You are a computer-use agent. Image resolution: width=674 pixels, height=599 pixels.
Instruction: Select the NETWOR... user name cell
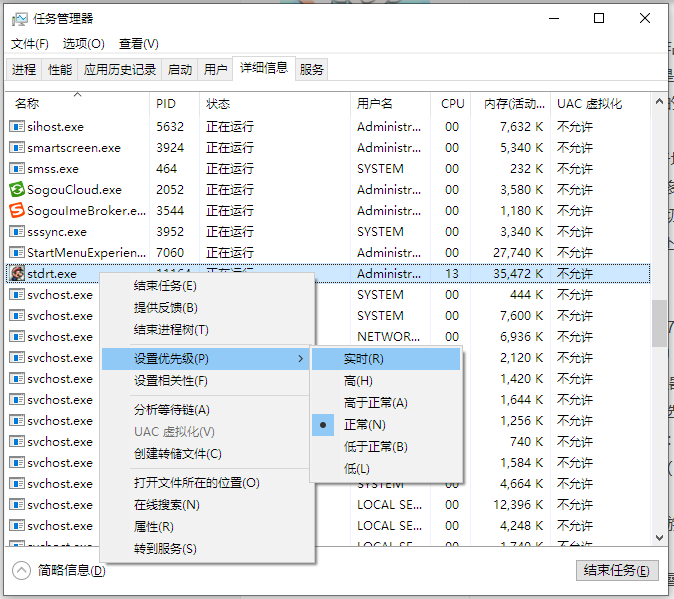tap(389, 337)
